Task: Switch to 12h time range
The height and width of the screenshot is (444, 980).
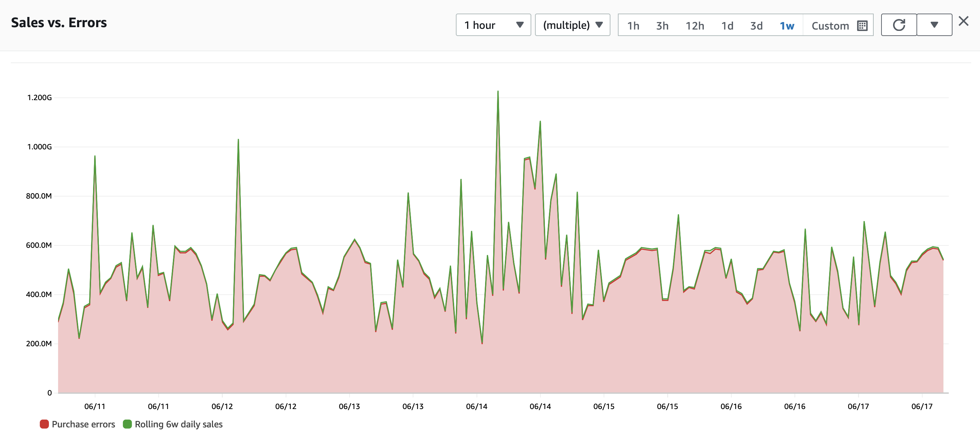Action: pos(695,25)
